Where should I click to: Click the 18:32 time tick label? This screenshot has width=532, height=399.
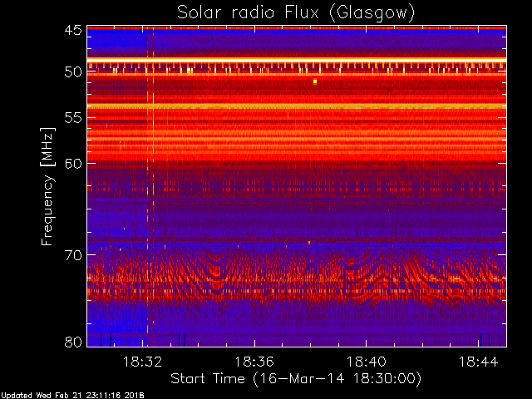tap(142, 362)
